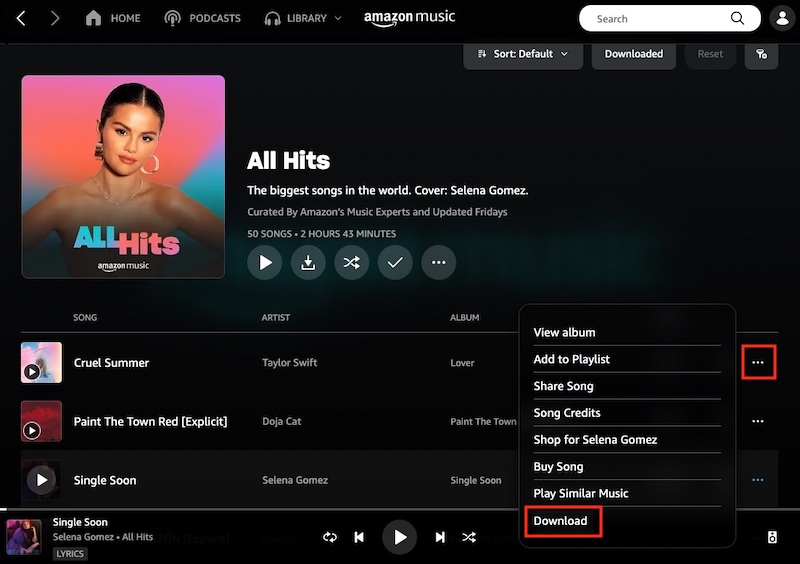Screen dimensions: 800x564
Task: Click the filter icon beside Reset
Action: pyautogui.click(x=761, y=54)
